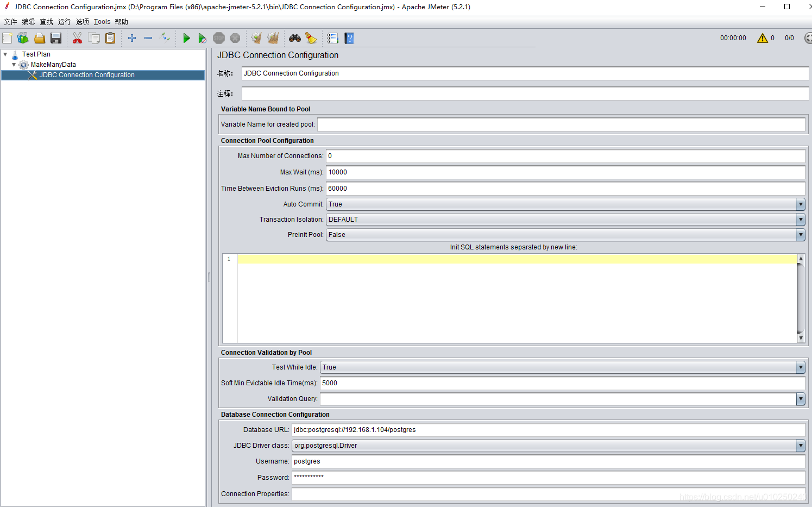812x507 pixels.
Task: Open the Test While Idle dropdown
Action: 563,367
